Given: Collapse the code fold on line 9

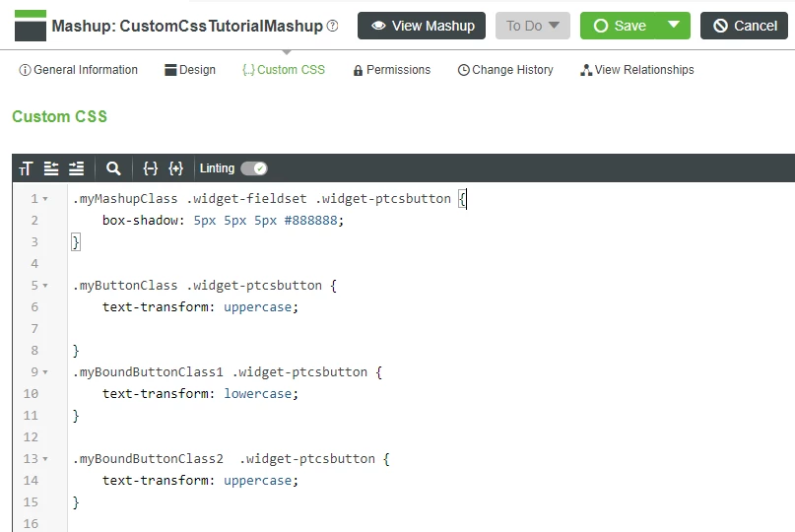Looking at the screenshot, I should pyautogui.click(x=45, y=372).
